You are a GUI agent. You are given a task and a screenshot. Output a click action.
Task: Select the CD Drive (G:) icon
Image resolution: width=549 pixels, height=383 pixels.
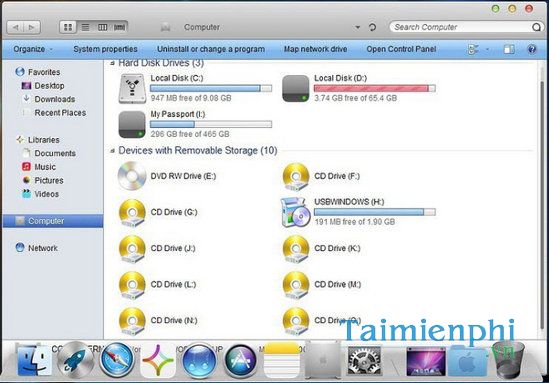tap(132, 213)
